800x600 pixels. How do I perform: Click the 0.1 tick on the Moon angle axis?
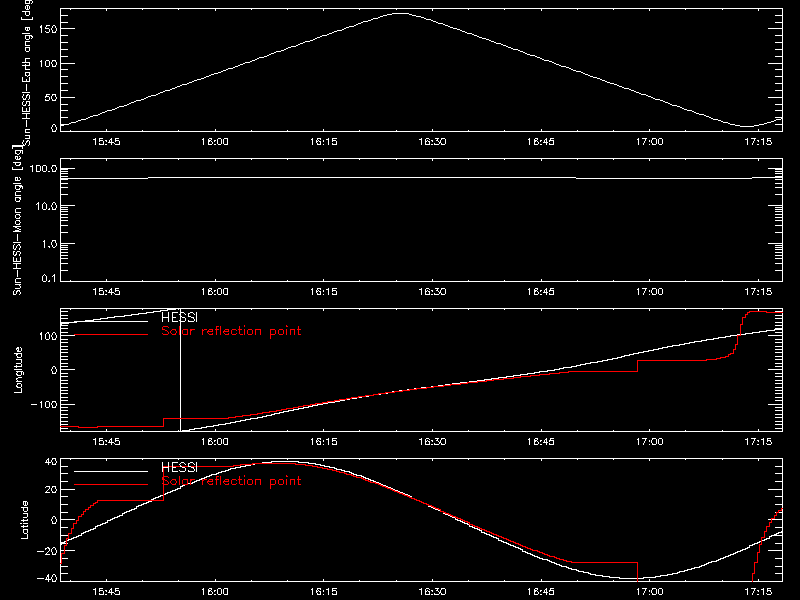click(49, 278)
